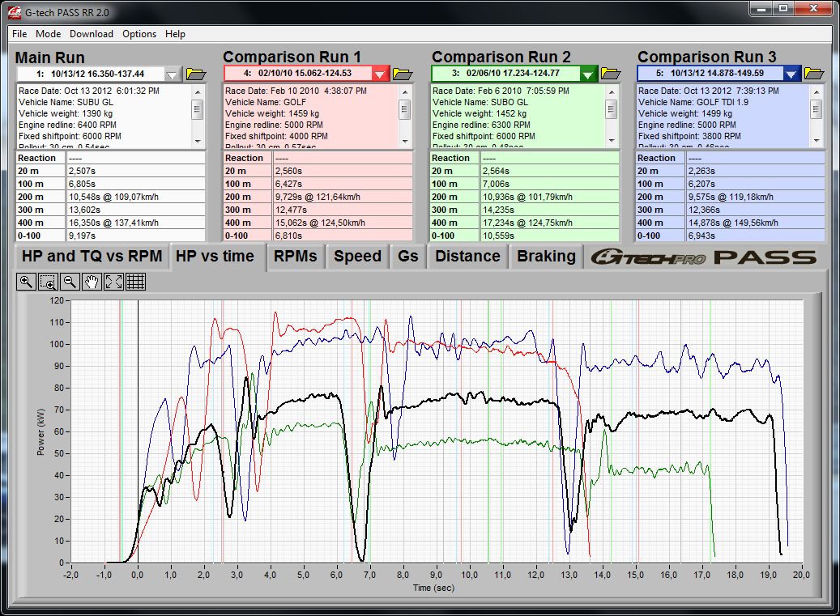Activate the hand pan tool
Viewport: 840px width, 616px height.
(x=92, y=282)
